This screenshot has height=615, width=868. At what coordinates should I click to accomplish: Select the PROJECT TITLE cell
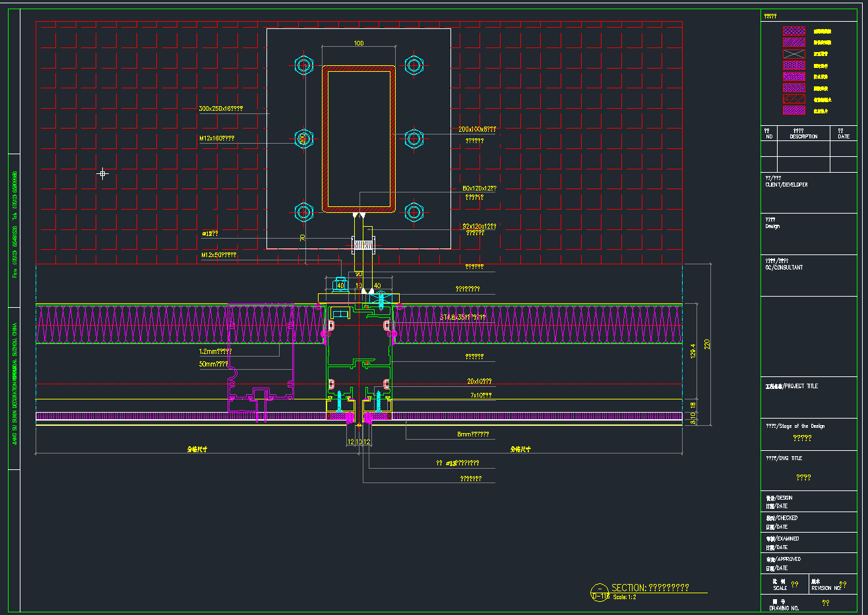click(791, 386)
